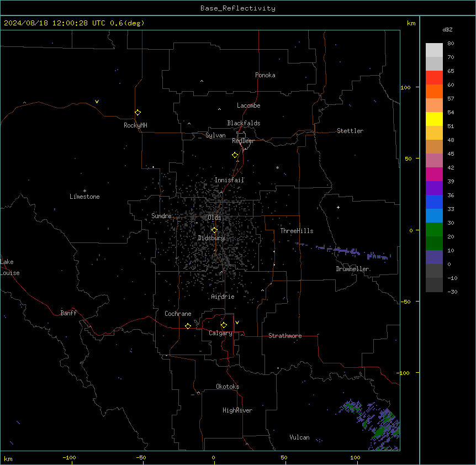
Task: Click the Limestone label
Action: point(84,197)
